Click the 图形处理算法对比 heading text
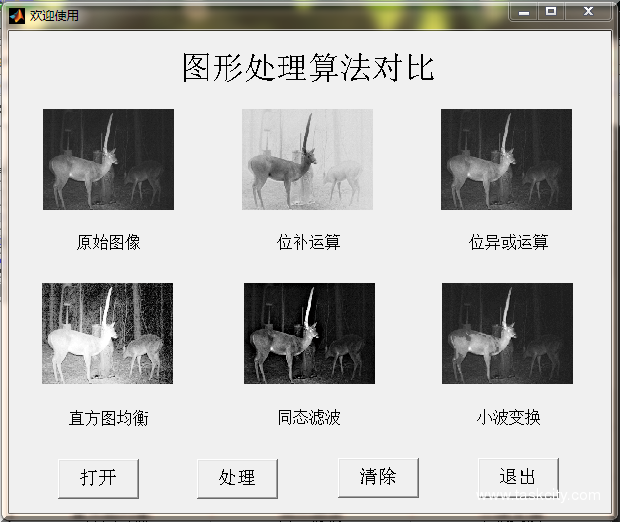Image resolution: width=620 pixels, height=522 pixels. (x=308, y=68)
